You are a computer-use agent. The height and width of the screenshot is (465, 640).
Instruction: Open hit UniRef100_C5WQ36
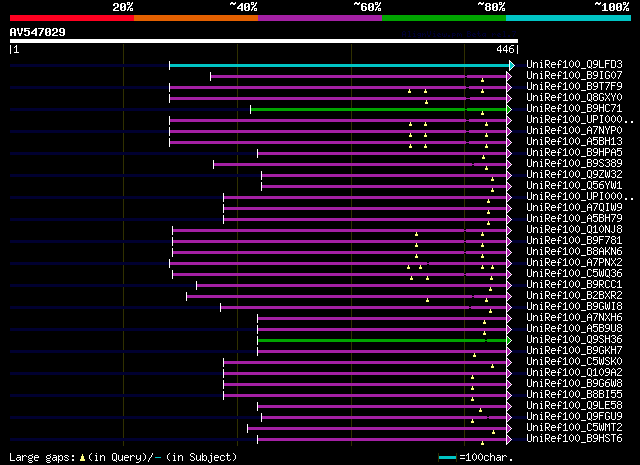click(x=574, y=274)
